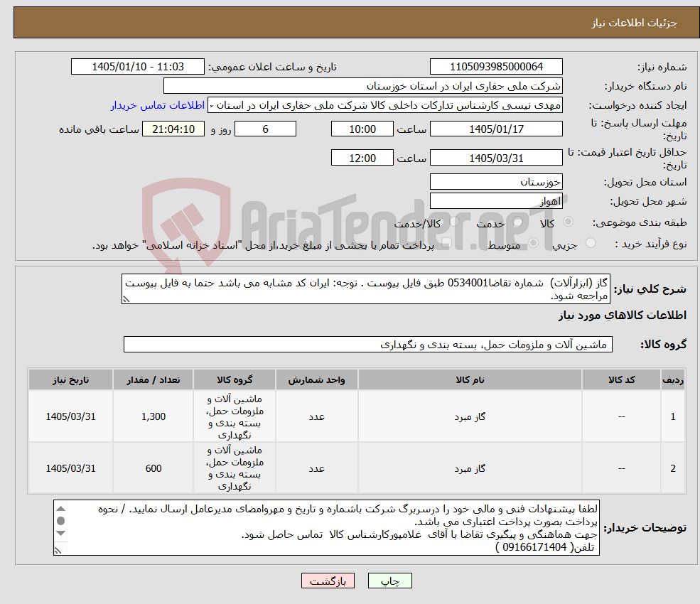Click date 1405/03/31 in row 1
This screenshot has width=700, height=604.
[x=70, y=417]
